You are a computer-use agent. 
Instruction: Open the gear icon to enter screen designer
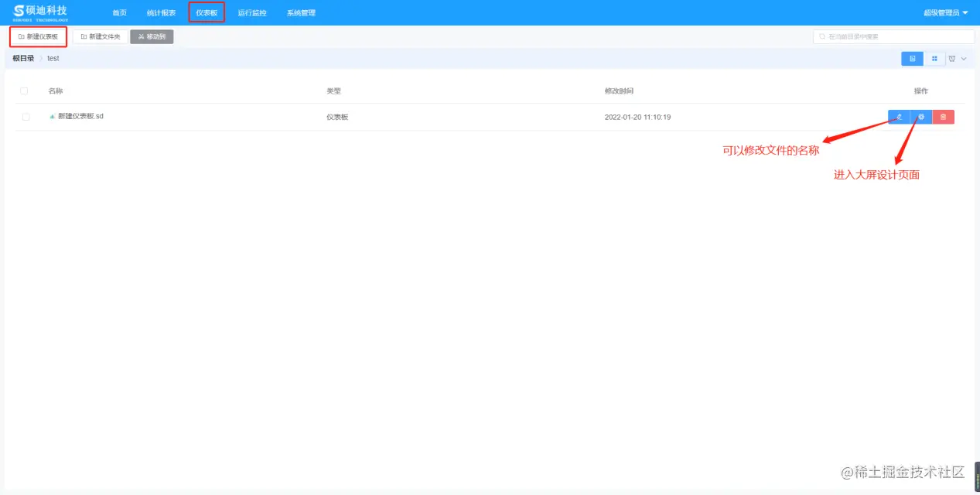tap(920, 116)
